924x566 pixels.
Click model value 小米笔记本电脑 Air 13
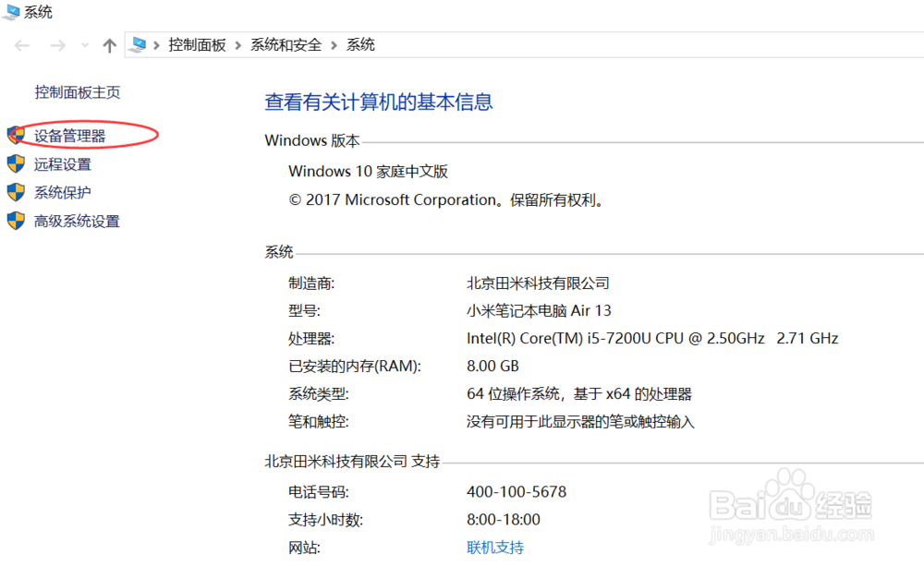tap(540, 311)
